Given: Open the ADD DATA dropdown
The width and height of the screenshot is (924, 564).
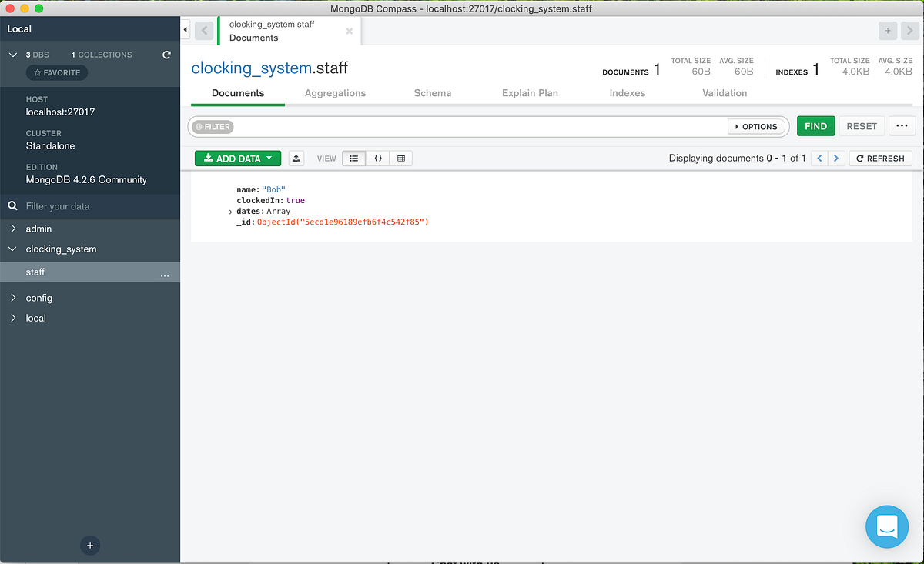Looking at the screenshot, I should [x=237, y=158].
